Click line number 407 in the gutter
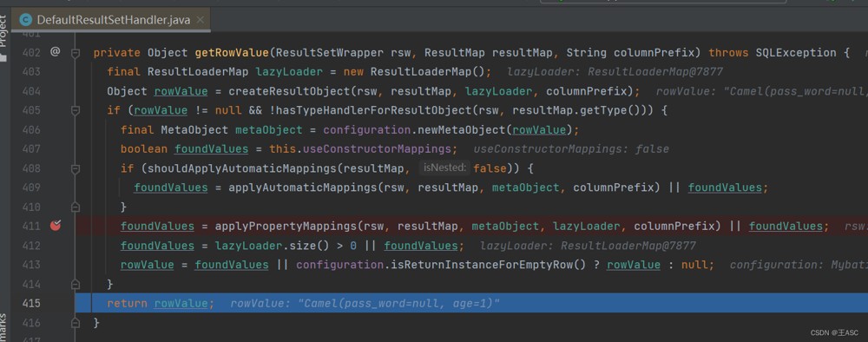 (x=31, y=148)
